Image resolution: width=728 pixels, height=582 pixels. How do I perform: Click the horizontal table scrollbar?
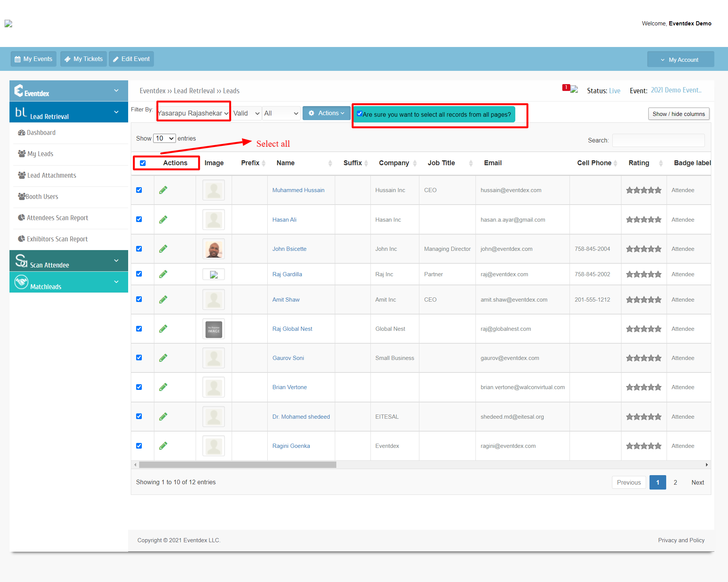237,465
